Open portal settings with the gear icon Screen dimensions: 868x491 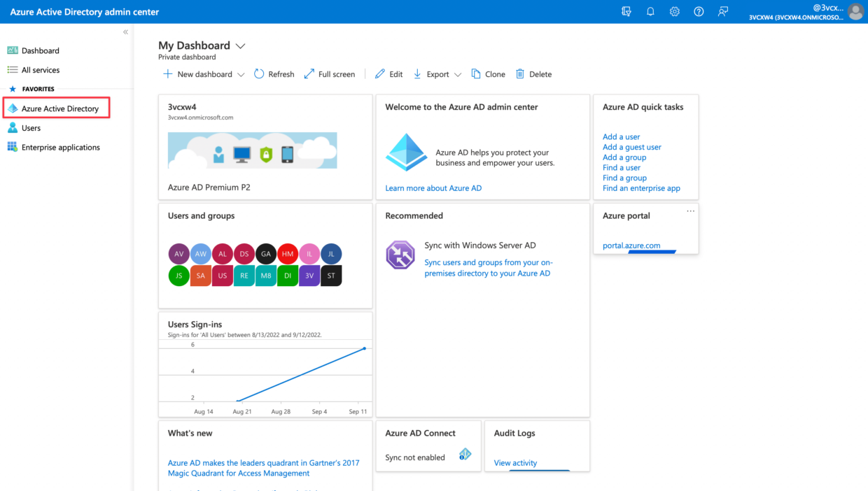click(x=674, y=11)
